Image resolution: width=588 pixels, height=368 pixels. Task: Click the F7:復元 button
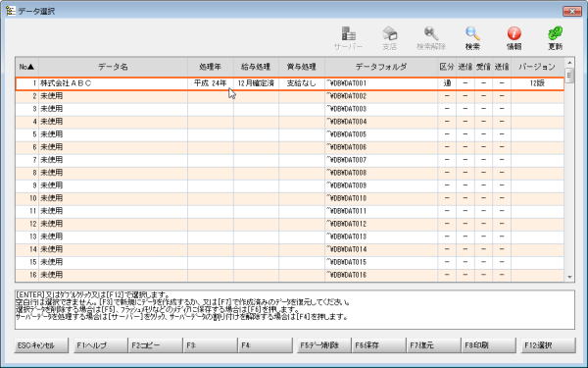coord(433,345)
